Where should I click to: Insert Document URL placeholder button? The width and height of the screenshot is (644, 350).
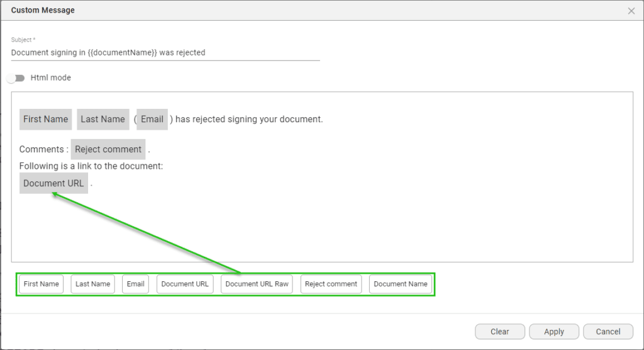185,284
